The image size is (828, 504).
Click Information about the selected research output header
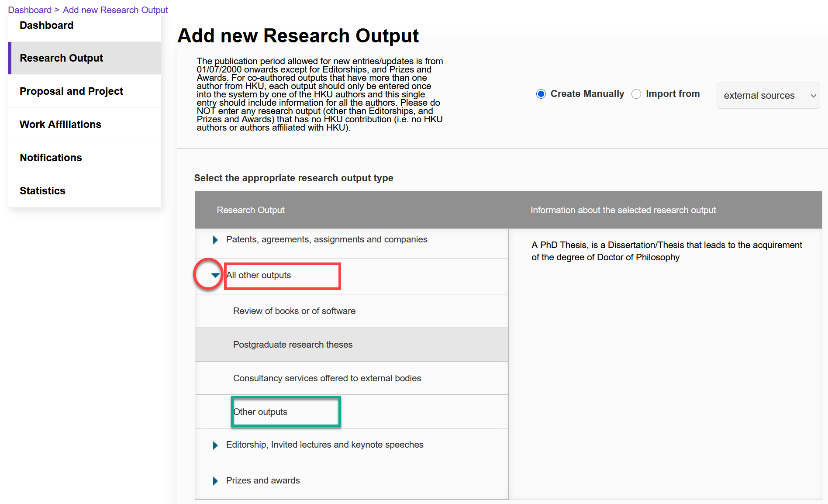[623, 210]
